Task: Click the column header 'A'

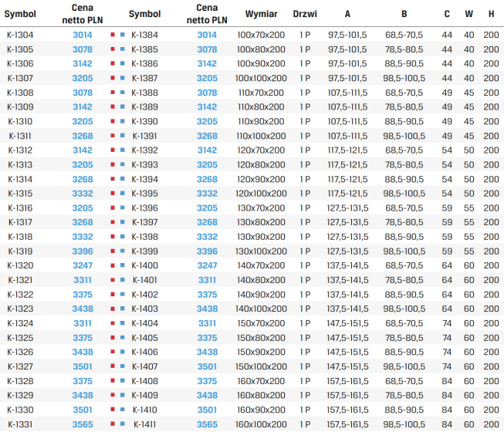Action: click(347, 14)
